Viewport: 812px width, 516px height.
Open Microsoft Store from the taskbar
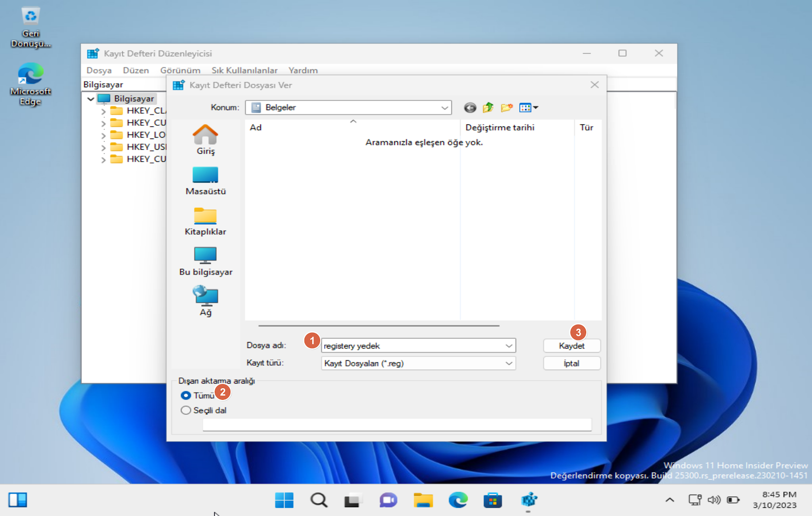click(x=493, y=500)
